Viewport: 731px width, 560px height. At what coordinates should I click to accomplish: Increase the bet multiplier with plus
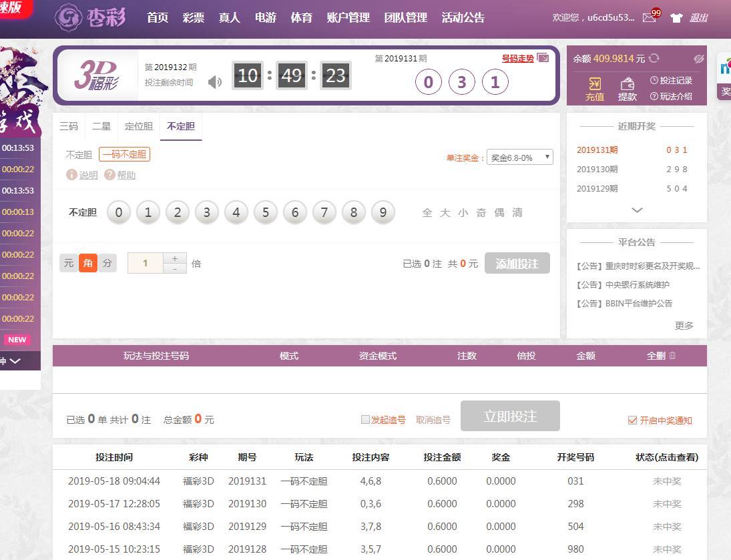coord(175,258)
